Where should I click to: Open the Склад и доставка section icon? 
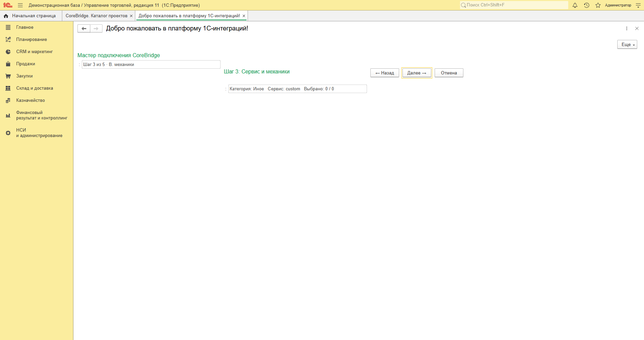point(8,88)
